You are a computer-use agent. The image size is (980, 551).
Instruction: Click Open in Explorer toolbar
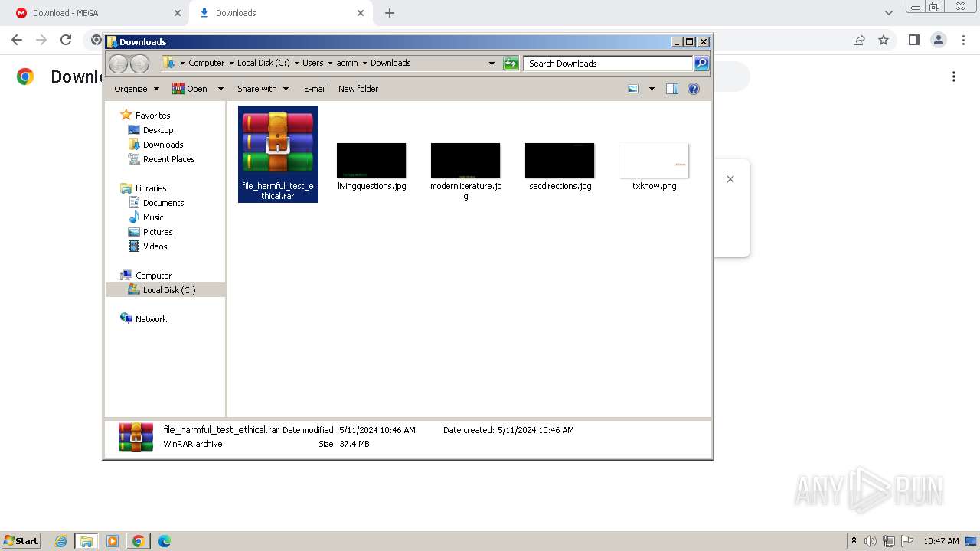pos(190,89)
